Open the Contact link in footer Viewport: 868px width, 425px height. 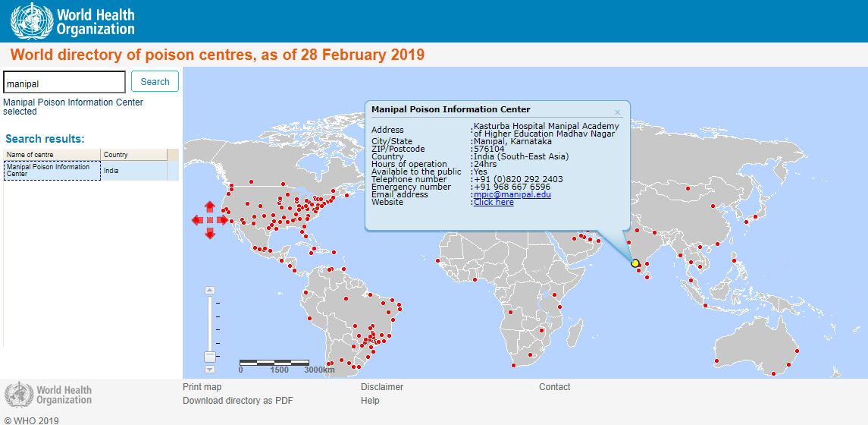point(554,387)
